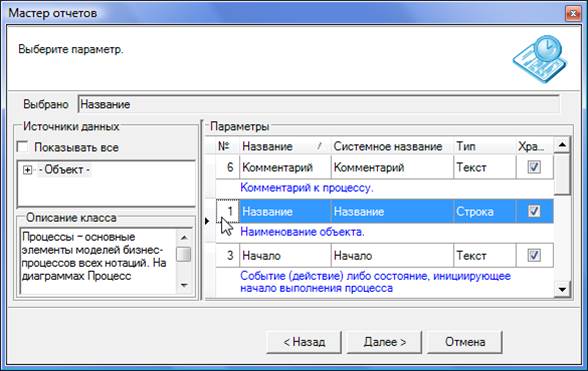Select the Комментарий name cell in row 6
588x371 pixels.
285,167
